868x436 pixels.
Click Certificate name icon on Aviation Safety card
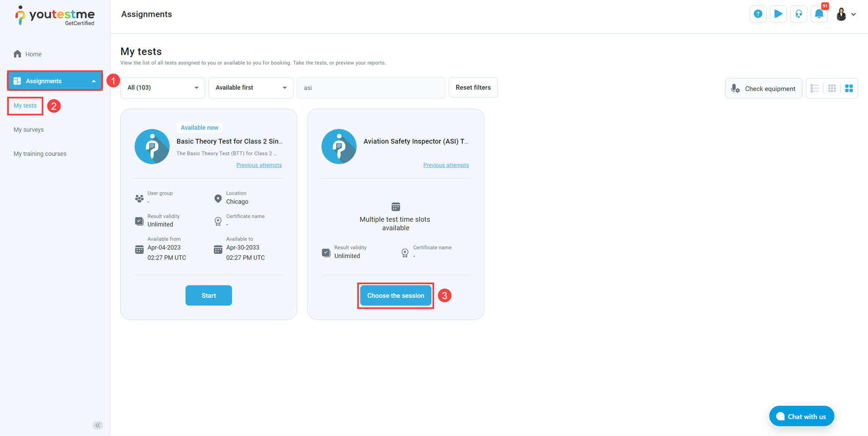(x=405, y=253)
